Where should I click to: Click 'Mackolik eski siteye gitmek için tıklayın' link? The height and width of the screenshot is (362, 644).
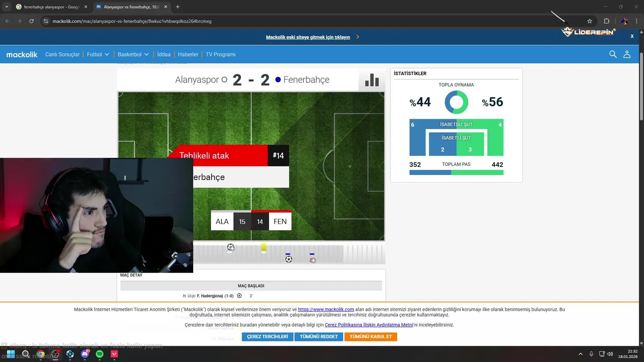tap(308, 37)
